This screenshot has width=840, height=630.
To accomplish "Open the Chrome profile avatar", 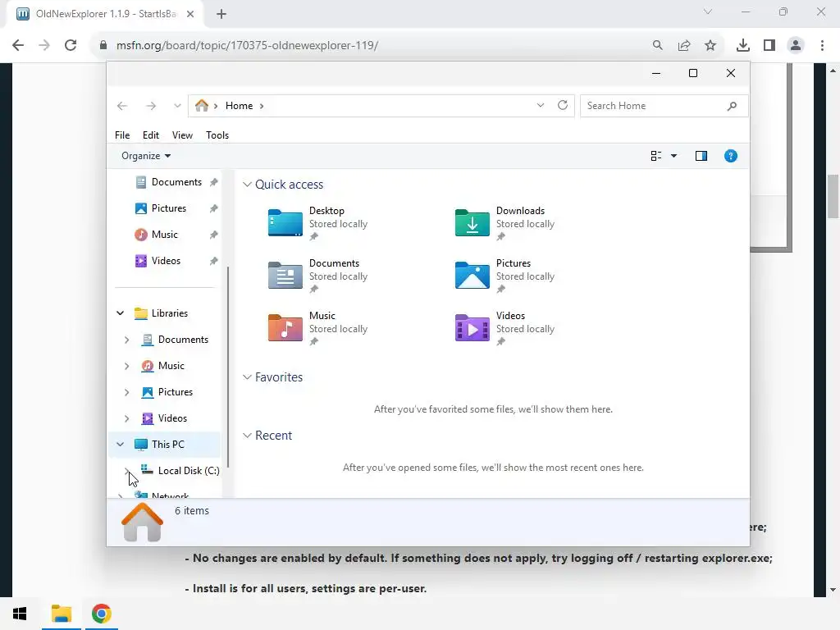I will pyautogui.click(x=796, y=46).
